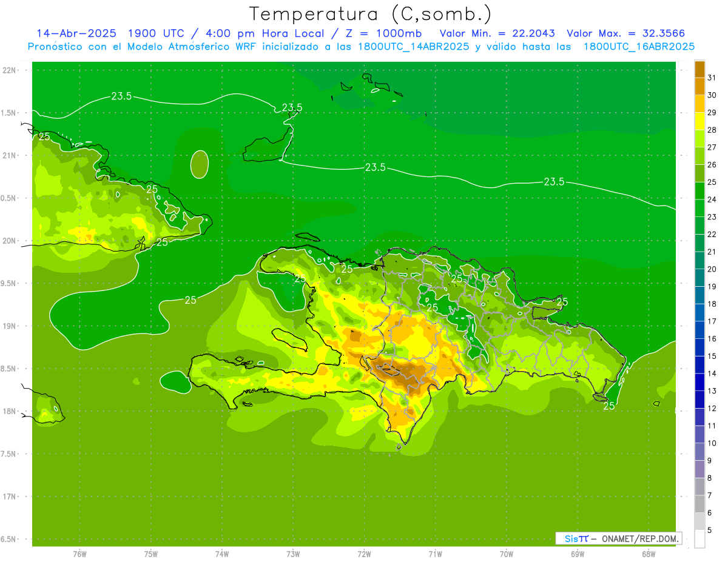Pick the gray legend swatch between 6 and 7
The height and width of the screenshot is (562, 728).
click(699, 504)
